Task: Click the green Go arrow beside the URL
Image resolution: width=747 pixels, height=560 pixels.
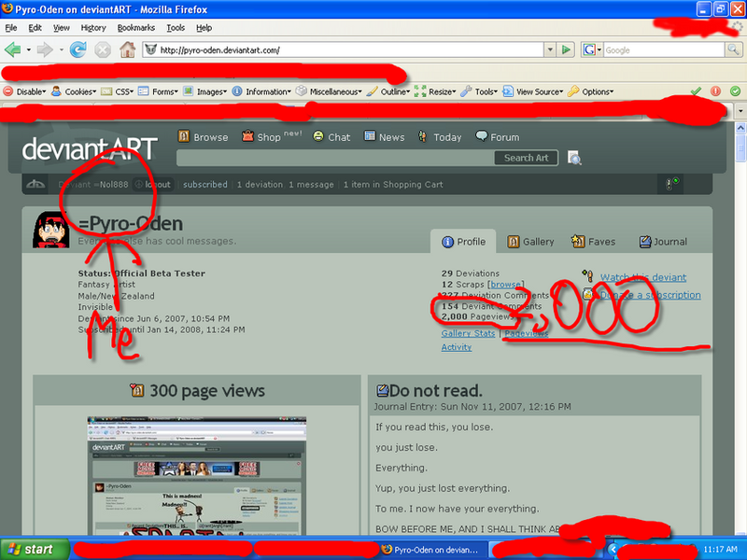Action: coord(566,49)
